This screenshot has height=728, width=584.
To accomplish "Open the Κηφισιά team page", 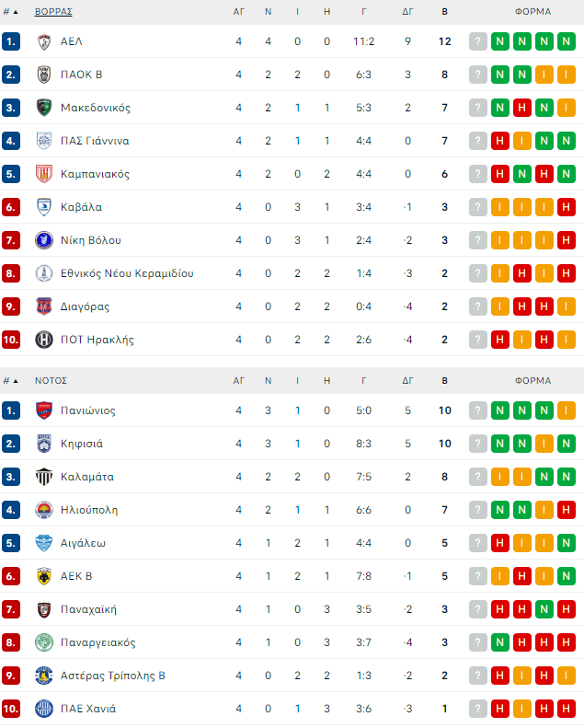I will (x=81, y=444).
